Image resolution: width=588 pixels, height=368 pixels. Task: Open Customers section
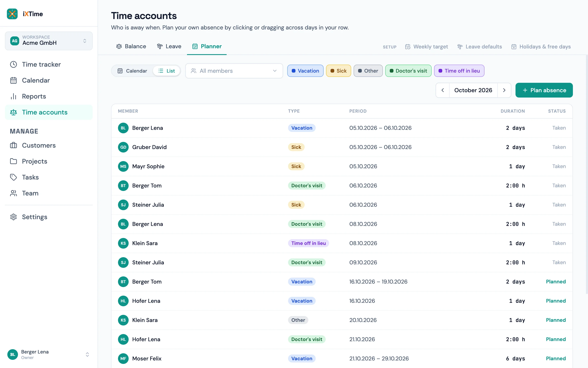click(x=49, y=145)
